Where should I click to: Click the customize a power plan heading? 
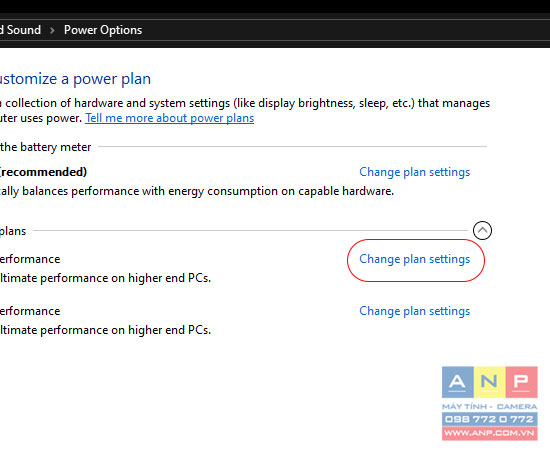(75, 79)
